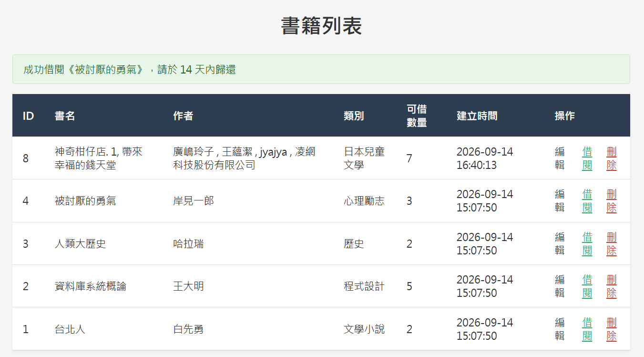
Task: Open 編輯 for 人類大歷史
Action: [x=560, y=244]
